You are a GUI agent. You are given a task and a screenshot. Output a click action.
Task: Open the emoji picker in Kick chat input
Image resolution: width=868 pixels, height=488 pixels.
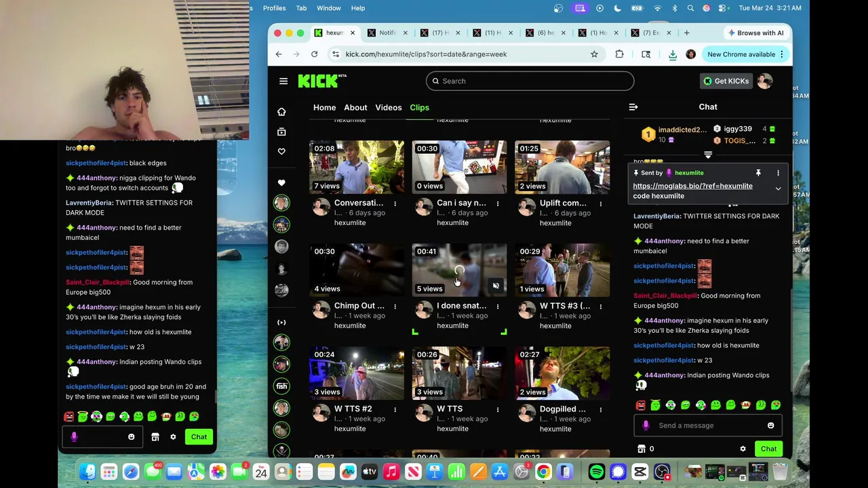770,426
